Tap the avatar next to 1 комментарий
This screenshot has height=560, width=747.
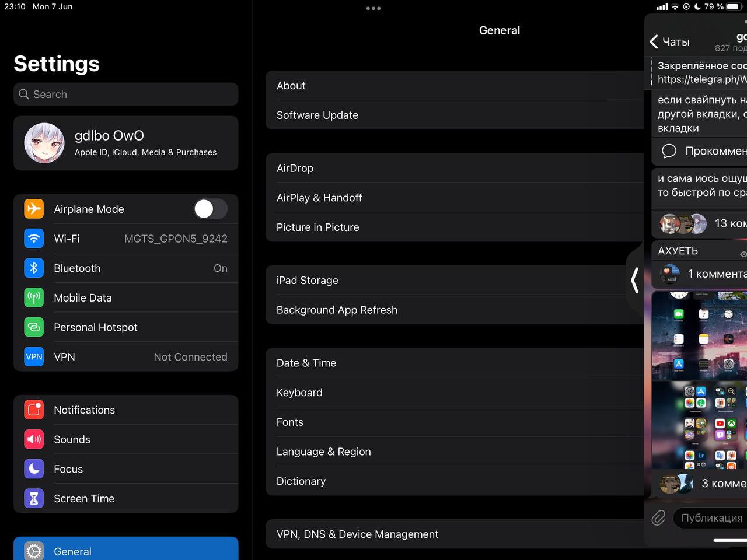pos(669,274)
